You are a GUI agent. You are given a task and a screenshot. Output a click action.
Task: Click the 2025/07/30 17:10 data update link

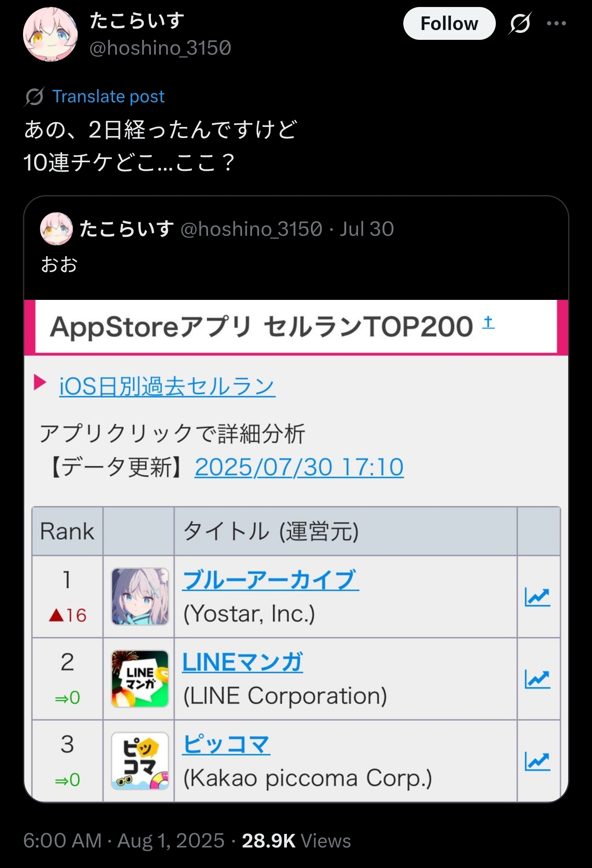[x=299, y=467]
